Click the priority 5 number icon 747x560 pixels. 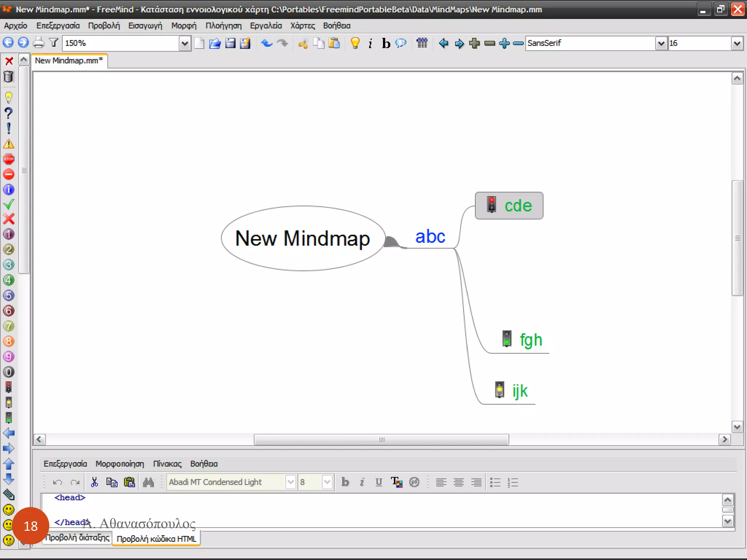(x=9, y=295)
